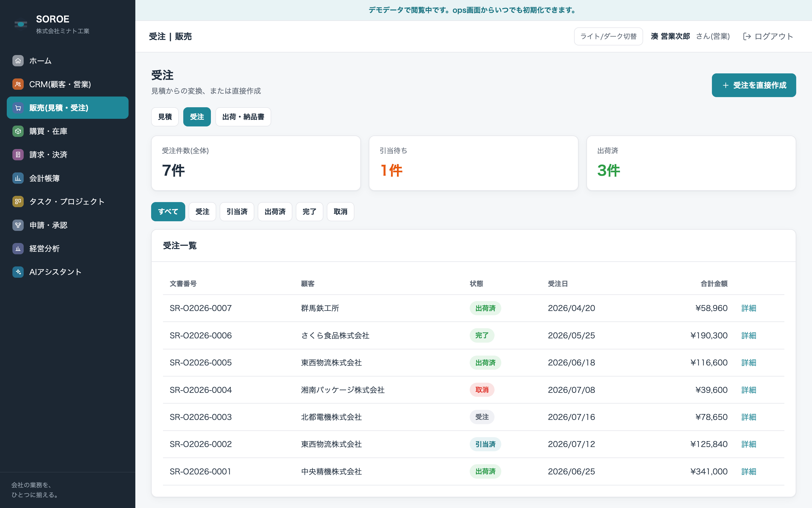Click the 申請・承認 workflow icon

18,225
